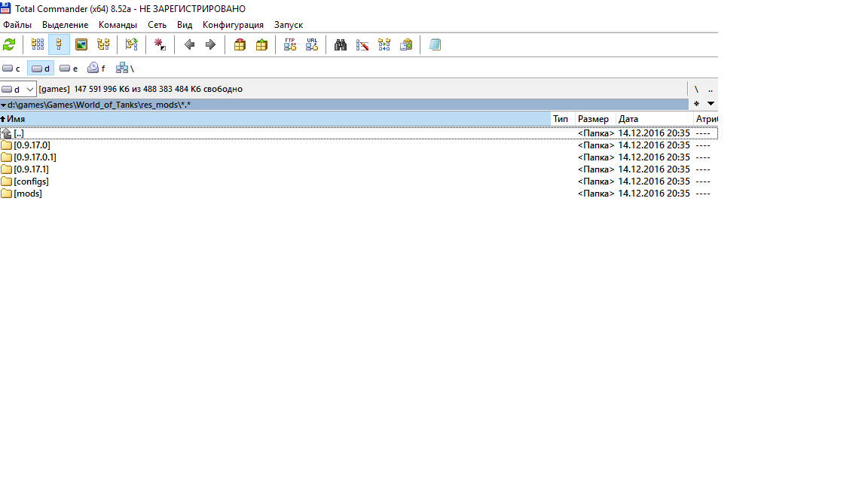This screenshot has width=868, height=488.
Task: Select the [..] parent folder entry
Action: pyautogui.click(x=359, y=133)
